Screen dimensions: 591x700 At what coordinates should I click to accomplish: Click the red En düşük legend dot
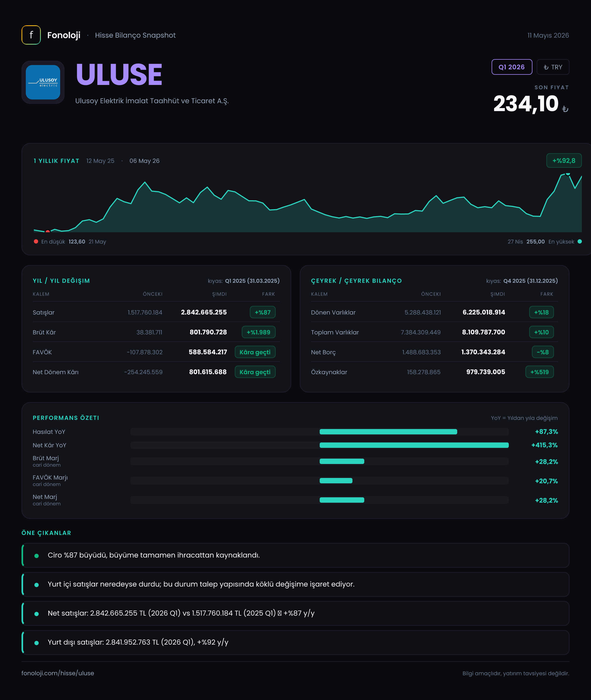[x=36, y=241]
